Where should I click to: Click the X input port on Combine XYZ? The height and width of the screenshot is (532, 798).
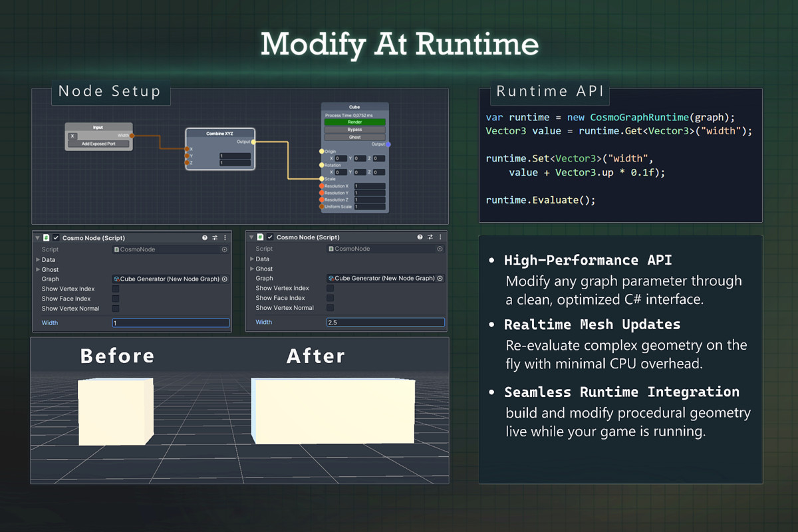[188, 149]
